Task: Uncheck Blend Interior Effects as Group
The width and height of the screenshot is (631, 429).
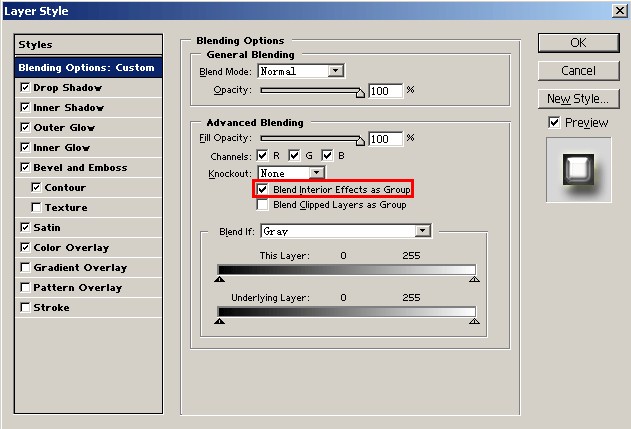Action: (x=263, y=189)
